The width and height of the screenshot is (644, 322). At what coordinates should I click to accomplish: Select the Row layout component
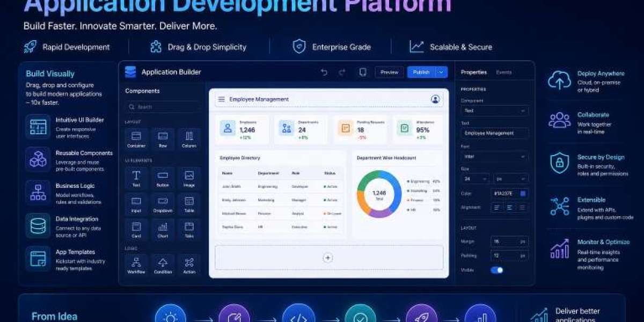point(163,139)
